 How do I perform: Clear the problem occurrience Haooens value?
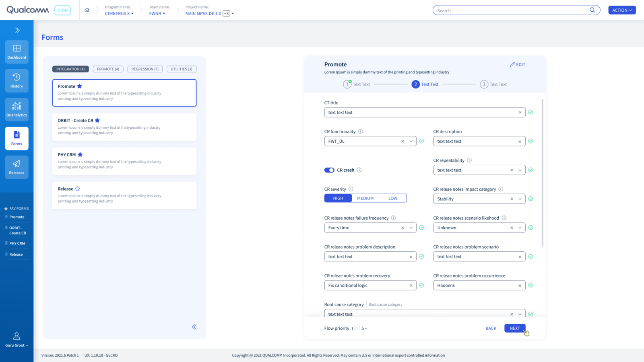pos(520,286)
